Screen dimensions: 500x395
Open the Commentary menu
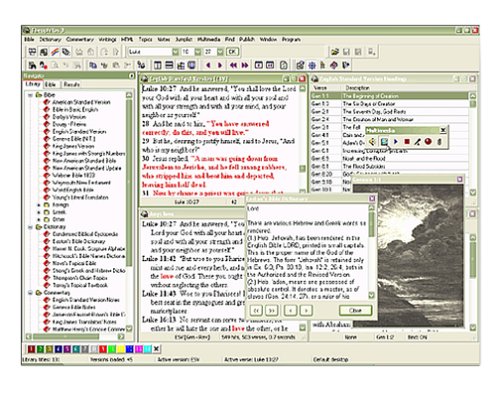[x=80, y=39]
